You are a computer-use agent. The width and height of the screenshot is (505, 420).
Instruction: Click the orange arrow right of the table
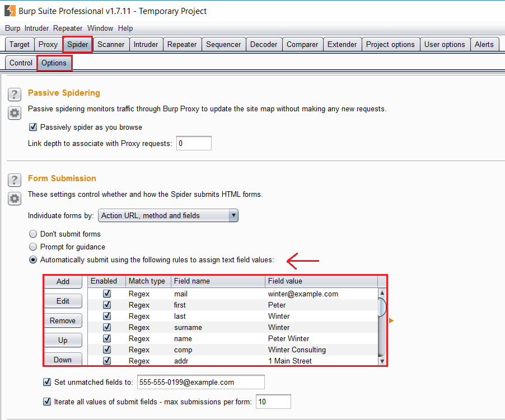pos(391,320)
